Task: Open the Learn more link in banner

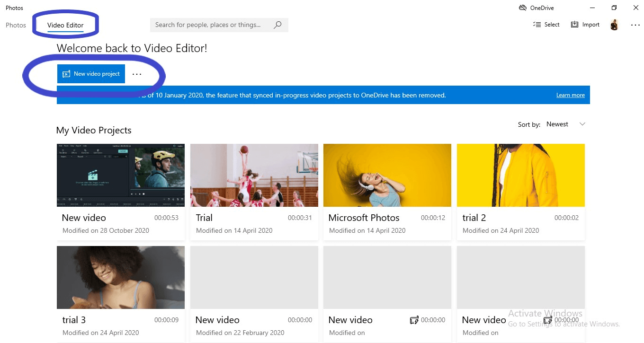Action: click(570, 95)
